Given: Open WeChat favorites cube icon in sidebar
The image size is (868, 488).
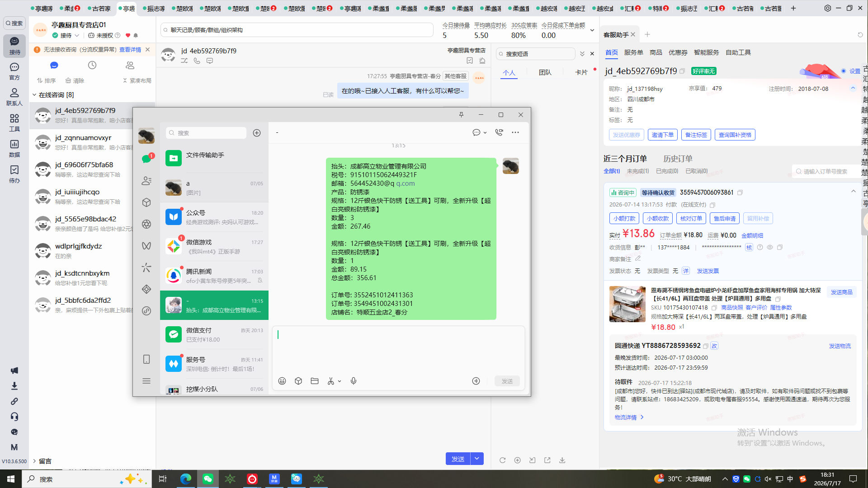Looking at the screenshot, I should (x=146, y=202).
